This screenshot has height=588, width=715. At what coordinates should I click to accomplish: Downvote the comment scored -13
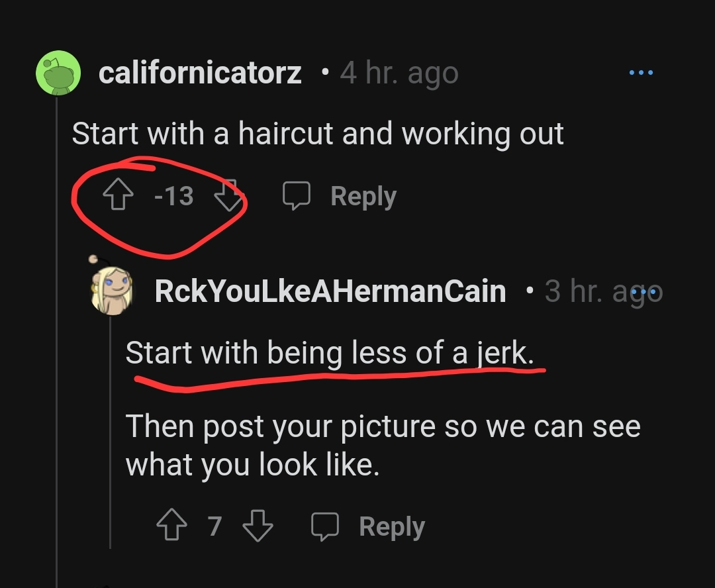click(229, 195)
